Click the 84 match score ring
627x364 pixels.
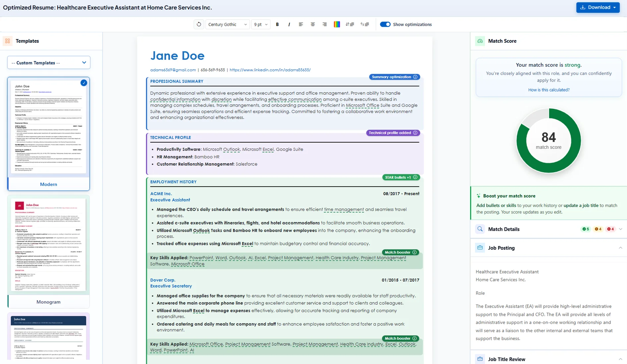click(549, 141)
